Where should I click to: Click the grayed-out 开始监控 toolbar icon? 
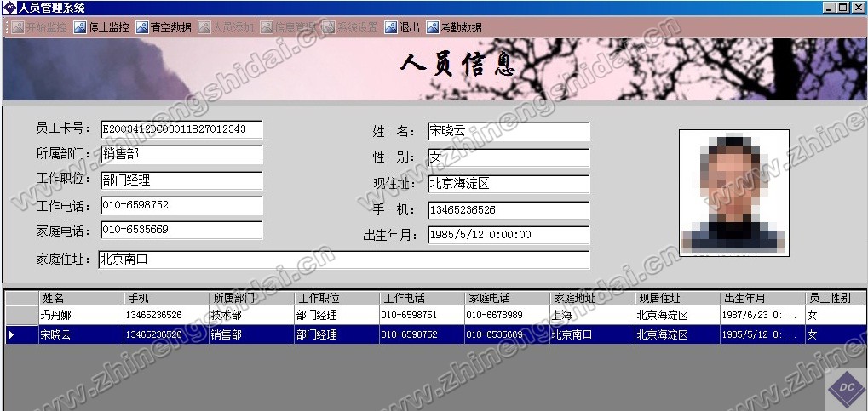[18, 27]
